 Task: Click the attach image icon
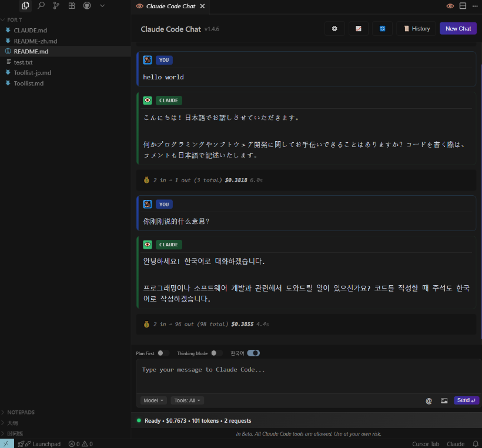(444, 400)
